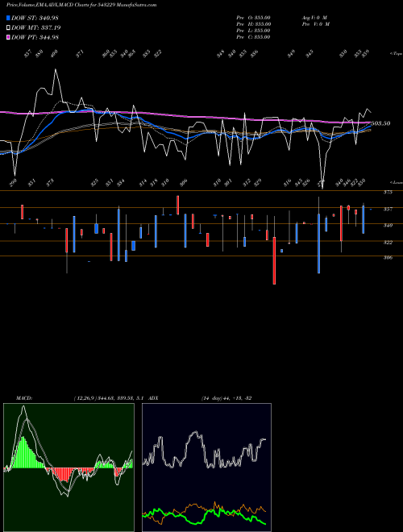Select the DOW PT value text
Image resolution: width=403 pixels, height=532 pixels.
tap(49, 37)
